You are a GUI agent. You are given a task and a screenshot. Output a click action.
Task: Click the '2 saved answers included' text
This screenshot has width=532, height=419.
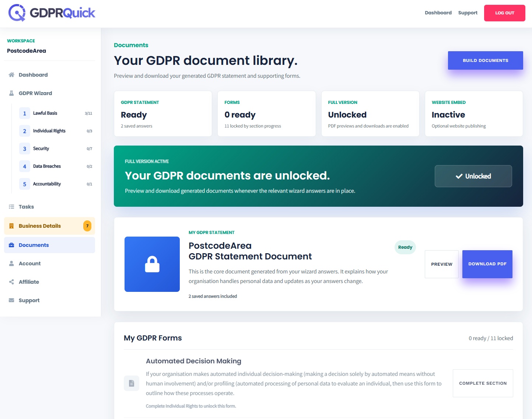tap(213, 296)
